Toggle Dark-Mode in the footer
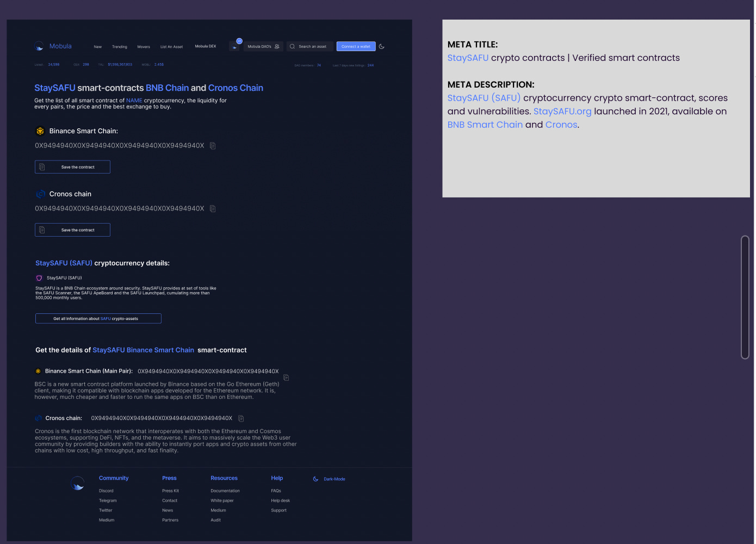Viewport: 756px width, 544px height. point(329,479)
